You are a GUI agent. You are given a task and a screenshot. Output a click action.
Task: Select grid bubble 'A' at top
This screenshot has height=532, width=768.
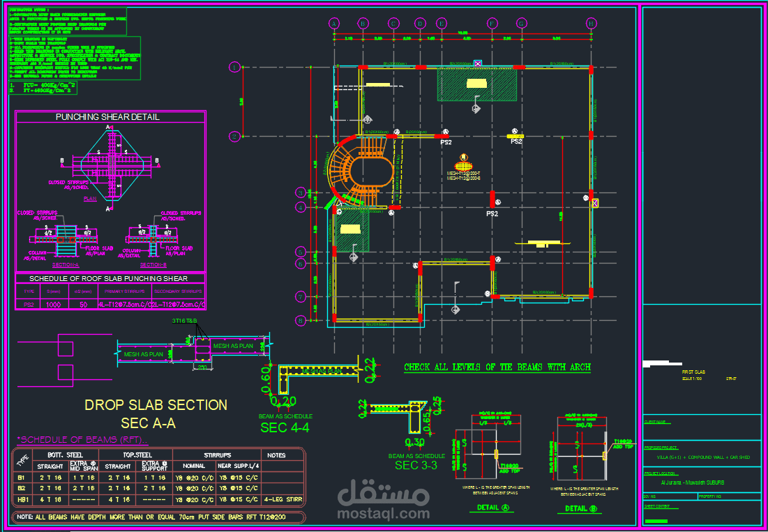click(334, 23)
